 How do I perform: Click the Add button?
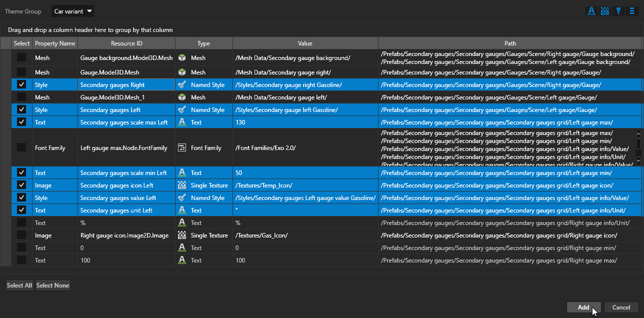(583, 307)
